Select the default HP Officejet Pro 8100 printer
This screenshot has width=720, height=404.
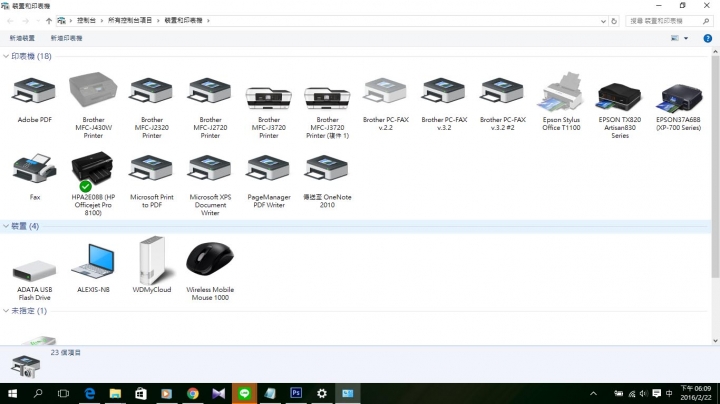coord(92,170)
